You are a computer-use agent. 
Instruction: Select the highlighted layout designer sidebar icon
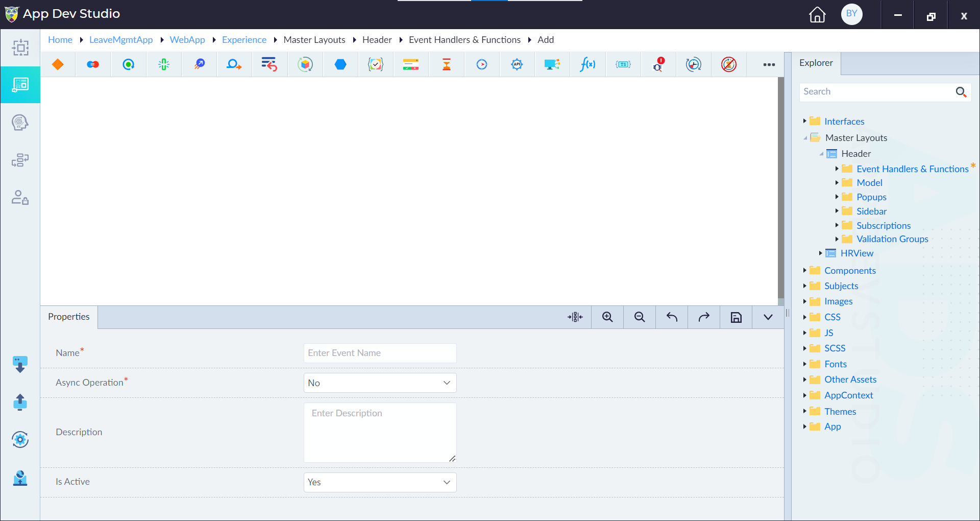[20, 85]
